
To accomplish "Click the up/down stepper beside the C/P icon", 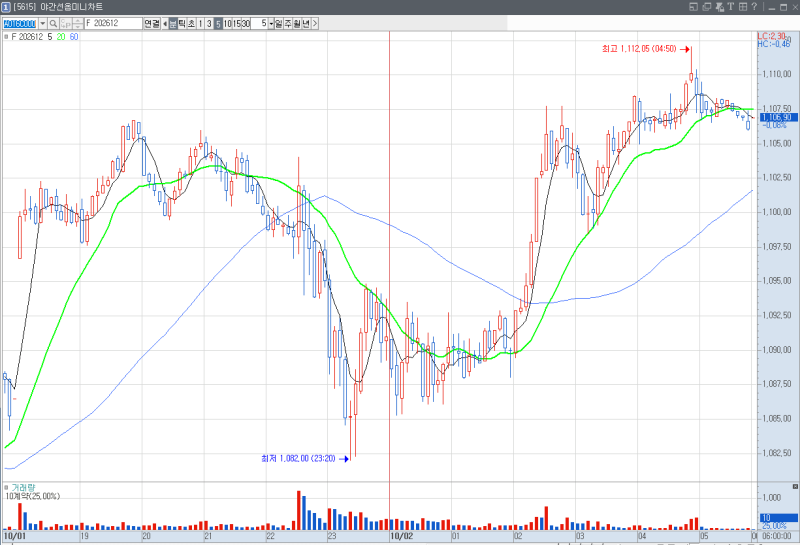I will pyautogui.click(x=78, y=23).
